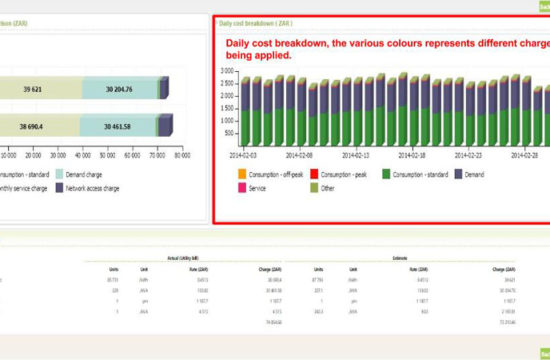This screenshot has width=550, height=360.
Task: Click the green Consumption standard legend swatch
Action: [x=386, y=174]
